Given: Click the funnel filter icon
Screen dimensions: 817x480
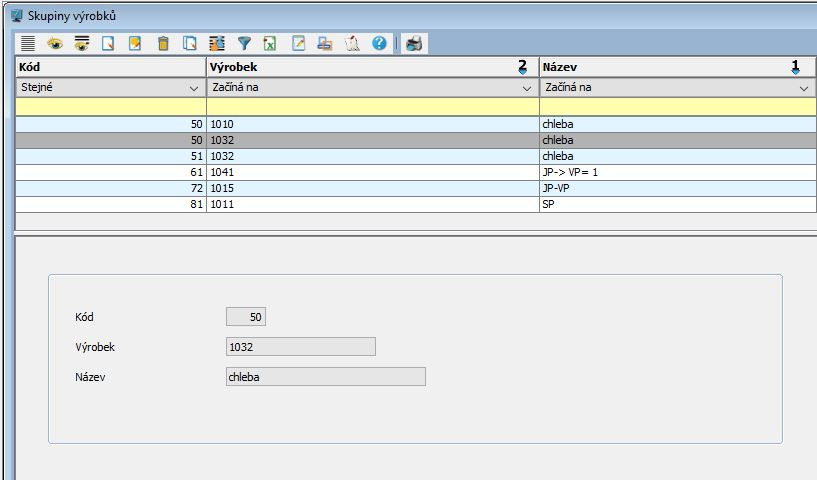Looking at the screenshot, I should pos(243,43).
